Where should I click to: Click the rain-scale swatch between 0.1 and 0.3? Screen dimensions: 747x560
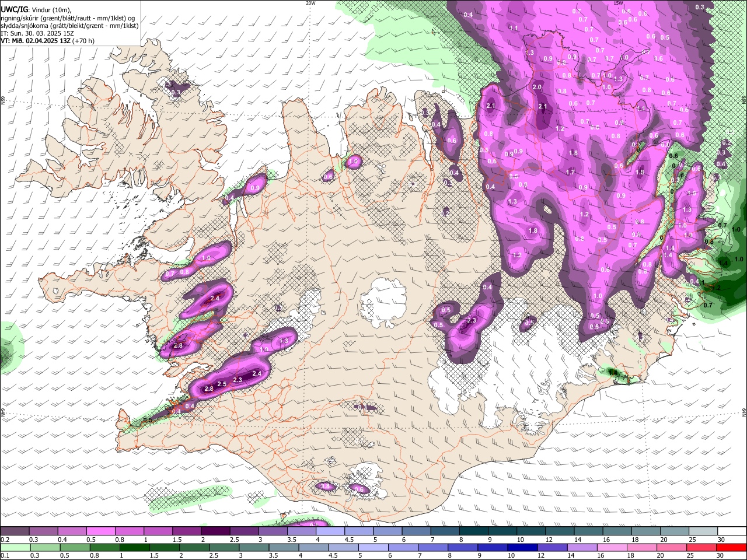point(16,548)
